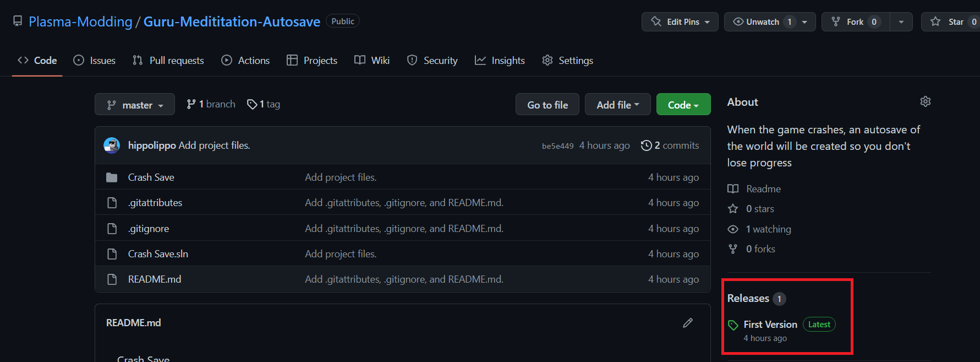Click the .gitignore file icon
Viewport: 980px width, 362px height.
pyautogui.click(x=112, y=229)
